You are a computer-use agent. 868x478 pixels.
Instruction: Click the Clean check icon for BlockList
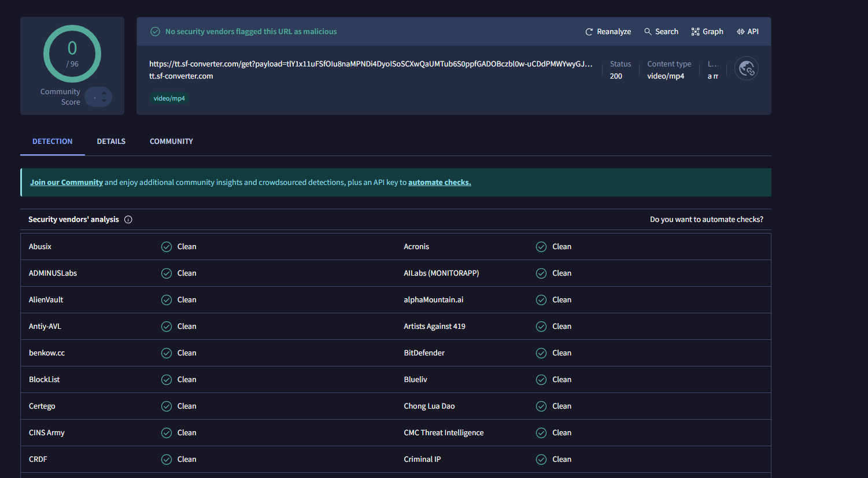167,380
